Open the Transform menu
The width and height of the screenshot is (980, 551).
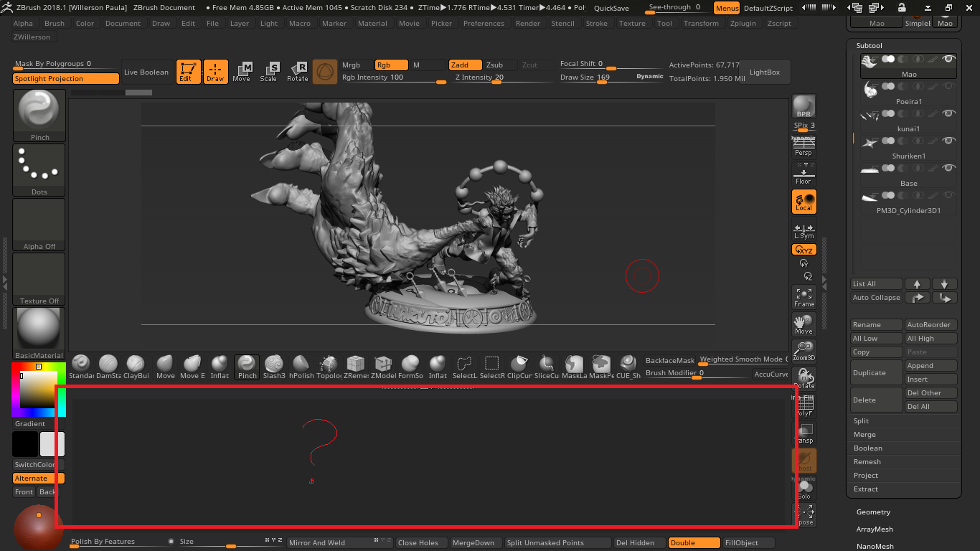pyautogui.click(x=701, y=23)
